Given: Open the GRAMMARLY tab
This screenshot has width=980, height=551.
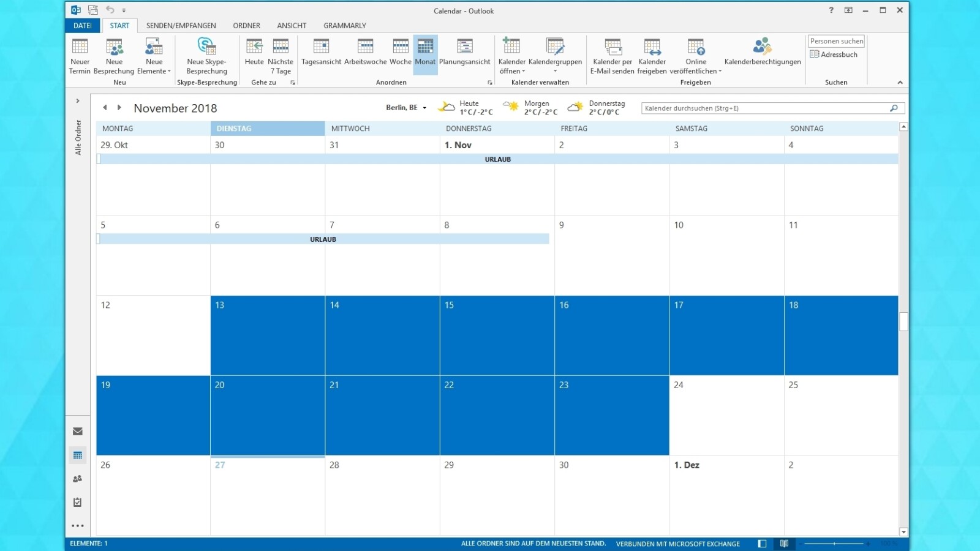Looking at the screenshot, I should (345, 26).
